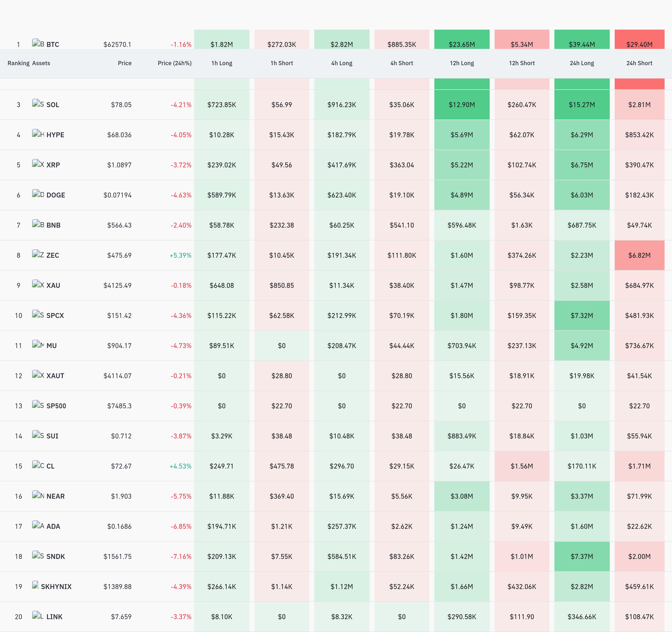672x632 pixels.
Task: Click the 4h Short column header
Action: 401,63
